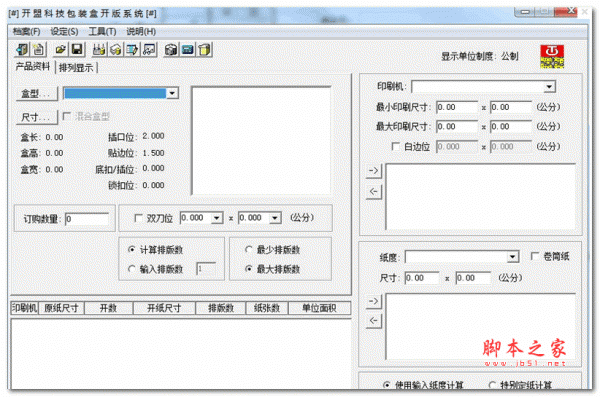Screen dimensions: 600x397
Task: Check the 卷筒纸 checkbox
Action: (x=535, y=256)
